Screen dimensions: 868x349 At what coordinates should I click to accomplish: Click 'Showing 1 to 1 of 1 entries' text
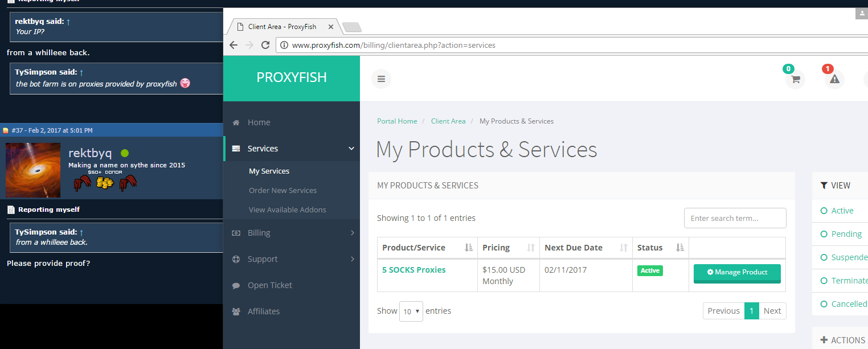pyautogui.click(x=426, y=218)
